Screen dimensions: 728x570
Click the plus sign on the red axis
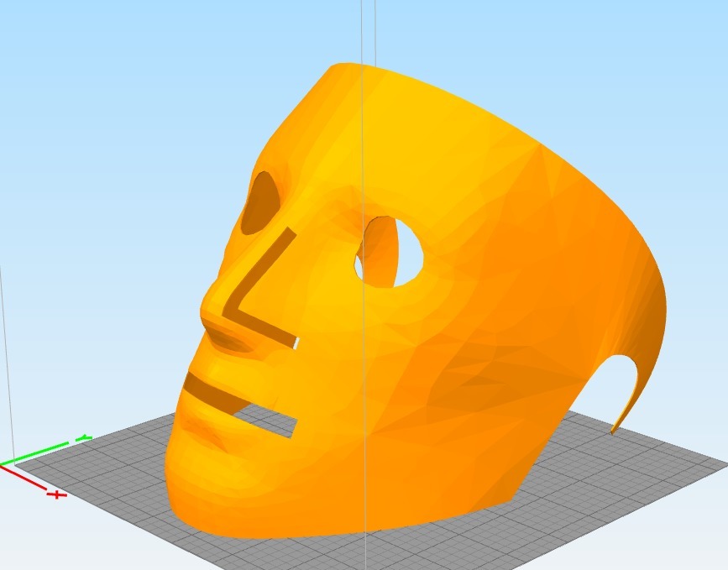click(55, 496)
